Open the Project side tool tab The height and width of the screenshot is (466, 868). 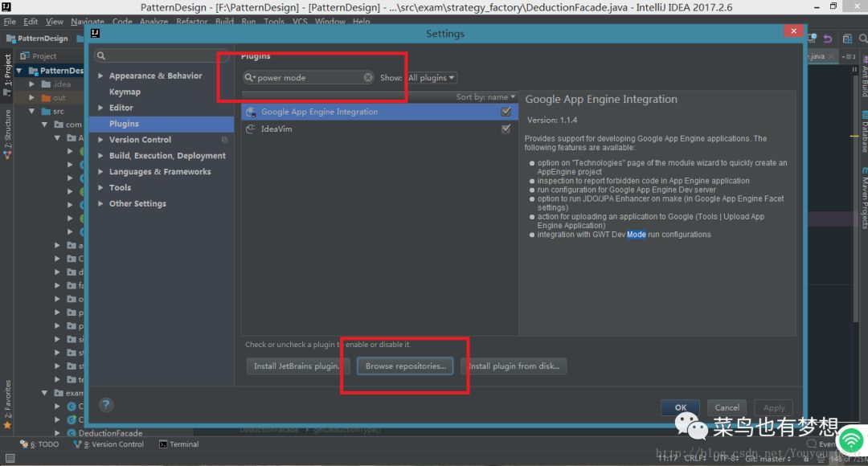point(7,74)
